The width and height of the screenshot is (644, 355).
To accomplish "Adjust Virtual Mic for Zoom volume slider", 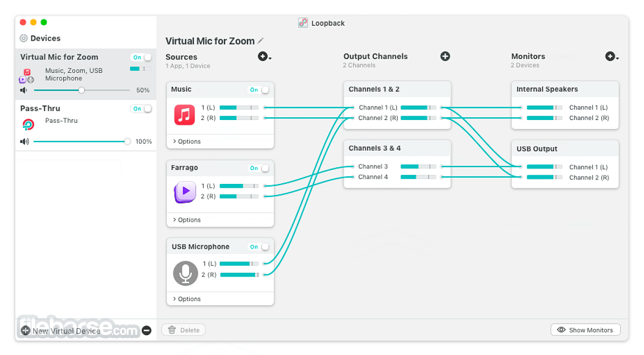I will [81, 90].
